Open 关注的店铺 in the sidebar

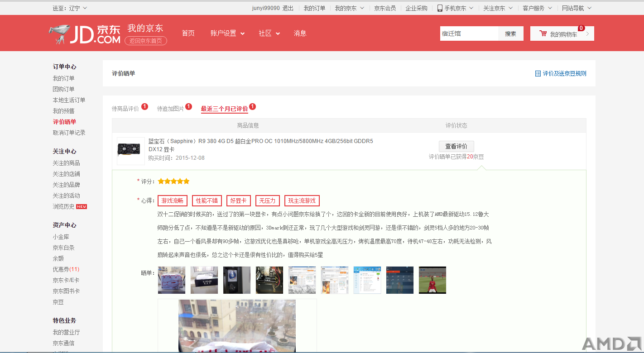[x=66, y=174]
